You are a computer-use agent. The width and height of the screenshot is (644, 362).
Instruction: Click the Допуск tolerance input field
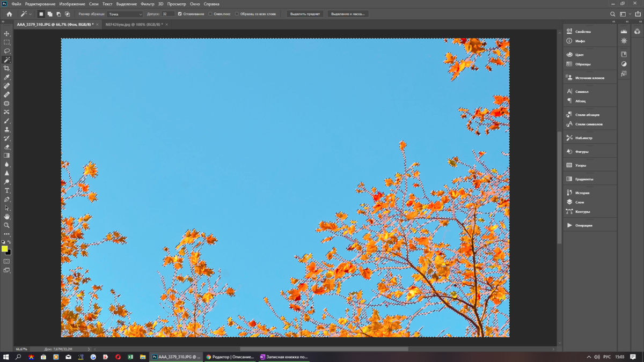click(x=167, y=14)
